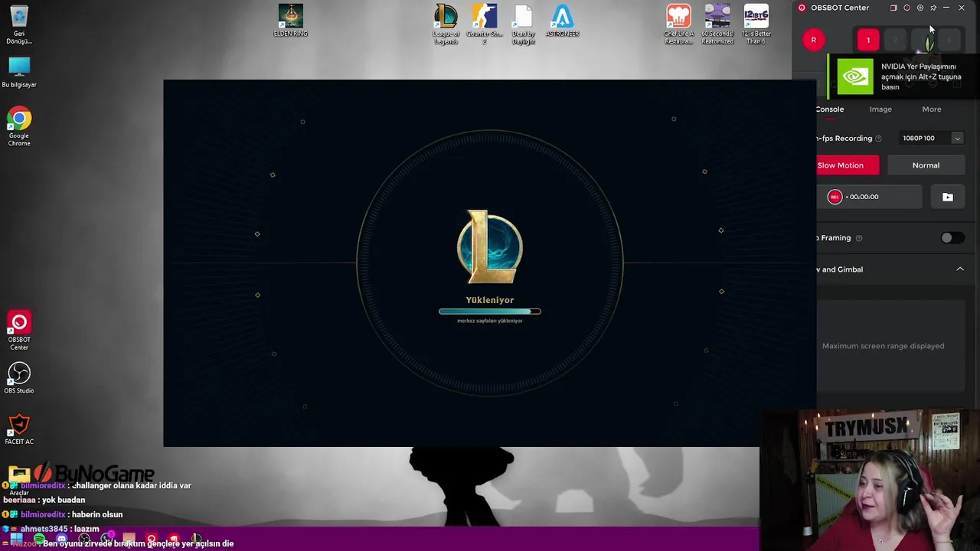Select Slow Motion recording mode
The height and width of the screenshot is (551, 980).
click(848, 165)
